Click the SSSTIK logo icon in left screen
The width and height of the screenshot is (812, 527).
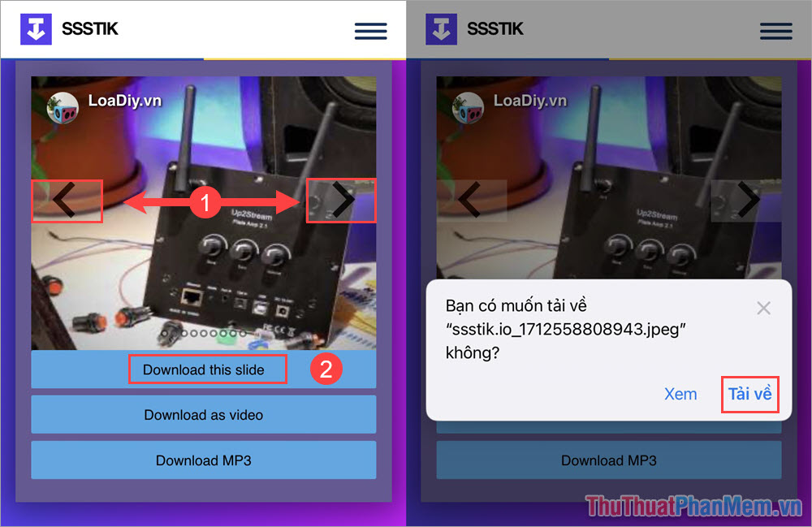37,29
